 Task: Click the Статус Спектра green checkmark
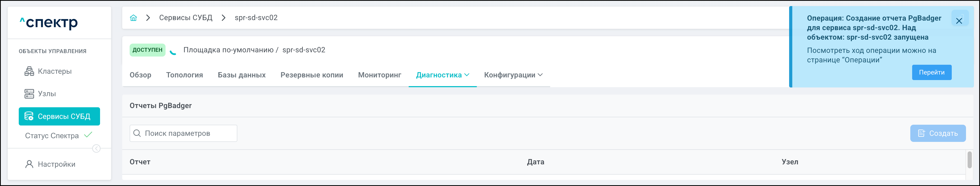[88, 135]
